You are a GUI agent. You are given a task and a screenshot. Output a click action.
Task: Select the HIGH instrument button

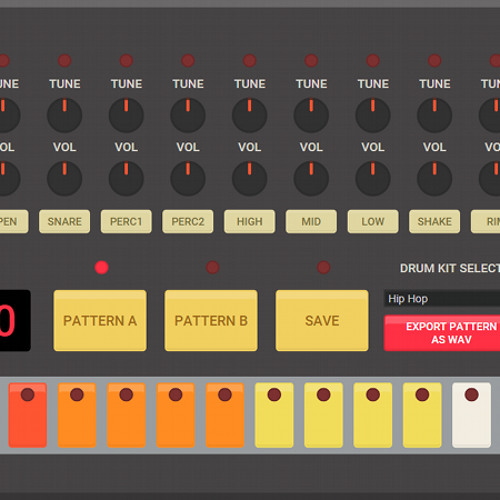point(249,221)
